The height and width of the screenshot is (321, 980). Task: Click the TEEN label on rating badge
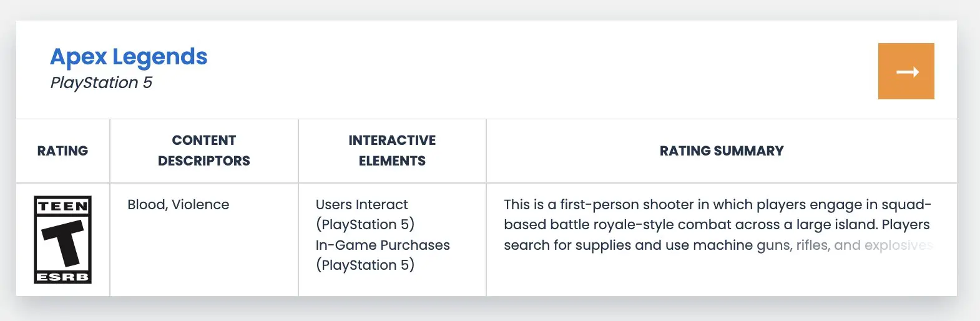coord(63,206)
